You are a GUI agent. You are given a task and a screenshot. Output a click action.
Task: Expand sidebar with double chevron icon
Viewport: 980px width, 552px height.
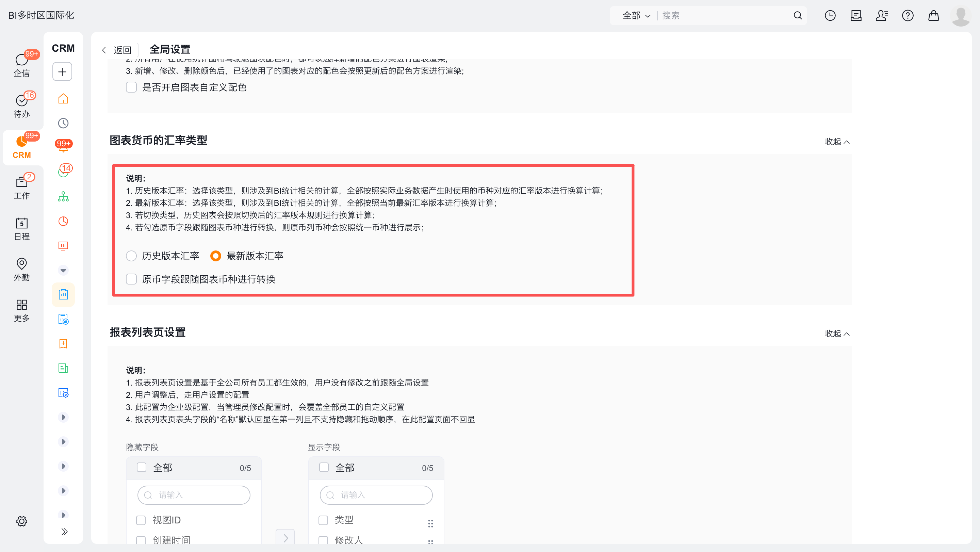click(64, 532)
